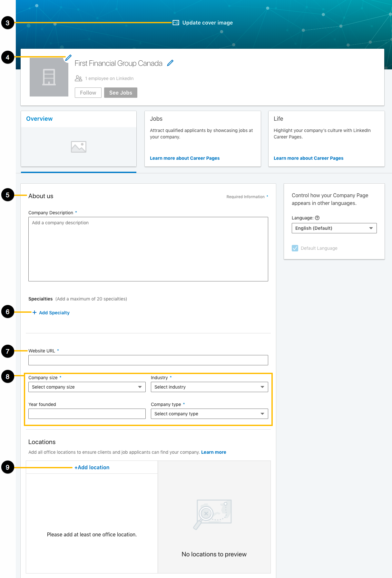Screen dimensions: 392x578
Task: Click the no-locations map magnifier illustration
Action: click(213, 514)
